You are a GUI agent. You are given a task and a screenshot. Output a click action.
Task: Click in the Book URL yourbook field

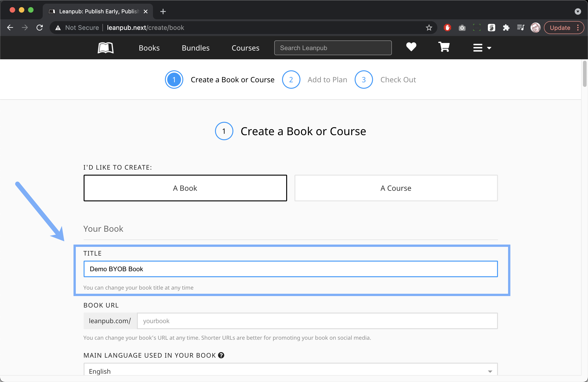click(x=317, y=321)
